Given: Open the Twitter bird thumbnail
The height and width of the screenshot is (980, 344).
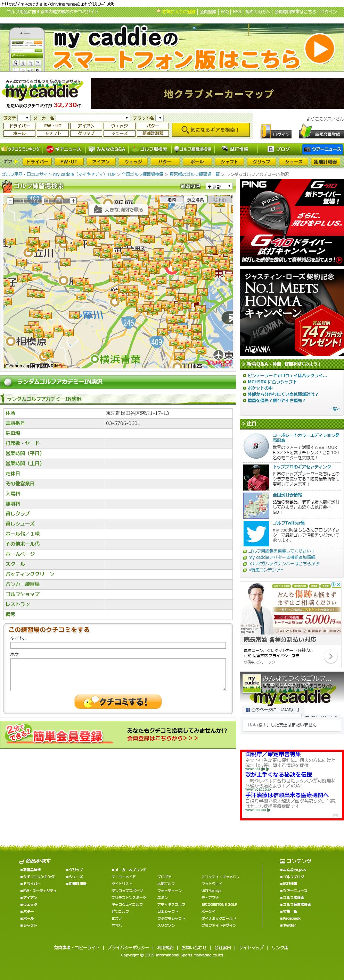Looking at the screenshot, I should click(x=256, y=534).
